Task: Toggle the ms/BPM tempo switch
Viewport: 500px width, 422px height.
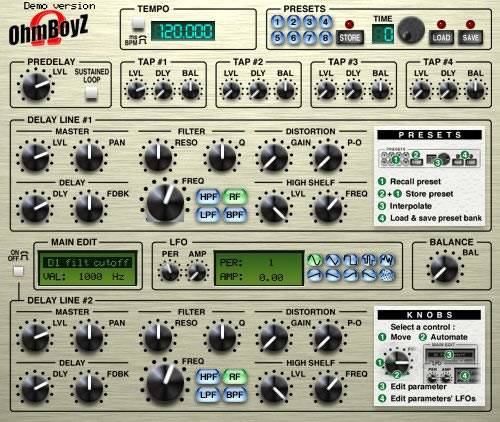Action: [x=138, y=23]
